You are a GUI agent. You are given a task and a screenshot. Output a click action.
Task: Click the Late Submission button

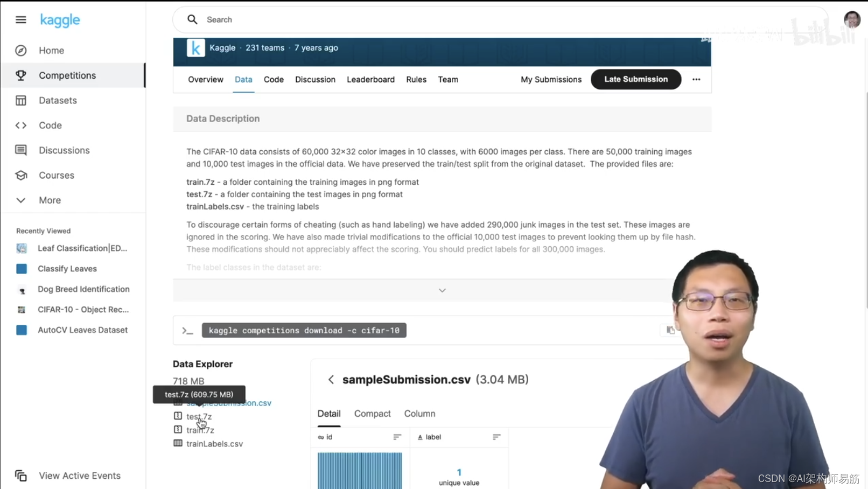[636, 79]
